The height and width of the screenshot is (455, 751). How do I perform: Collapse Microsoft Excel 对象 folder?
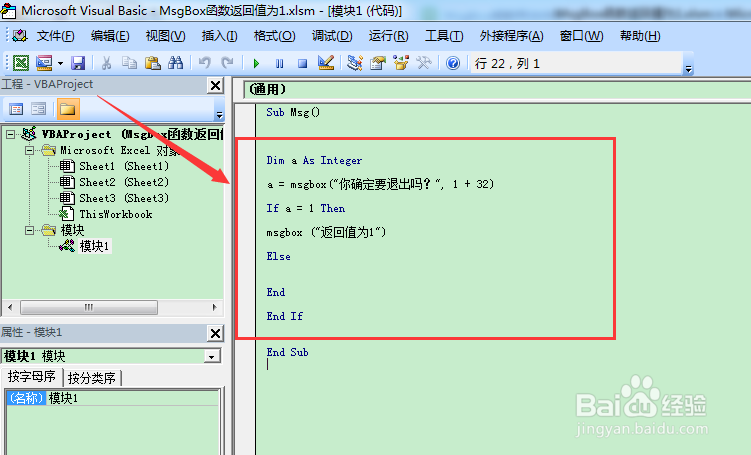point(29,150)
